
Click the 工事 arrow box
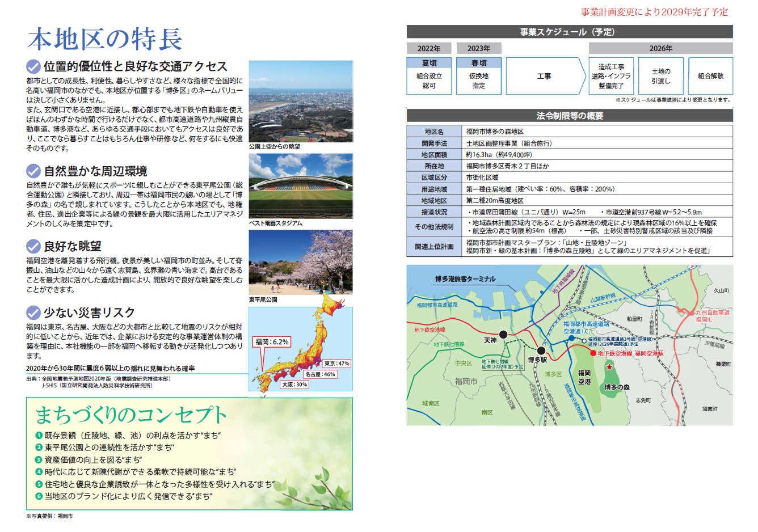click(545, 76)
